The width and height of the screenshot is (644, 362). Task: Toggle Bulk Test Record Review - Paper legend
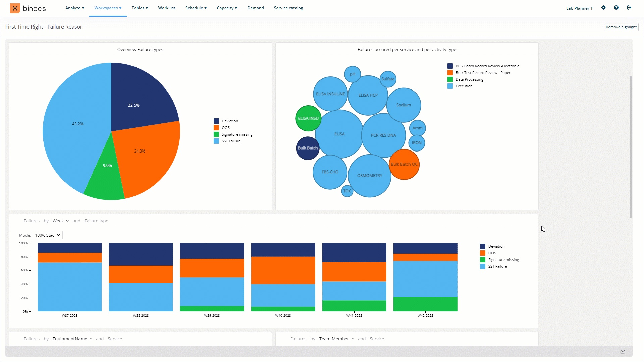[x=479, y=73]
